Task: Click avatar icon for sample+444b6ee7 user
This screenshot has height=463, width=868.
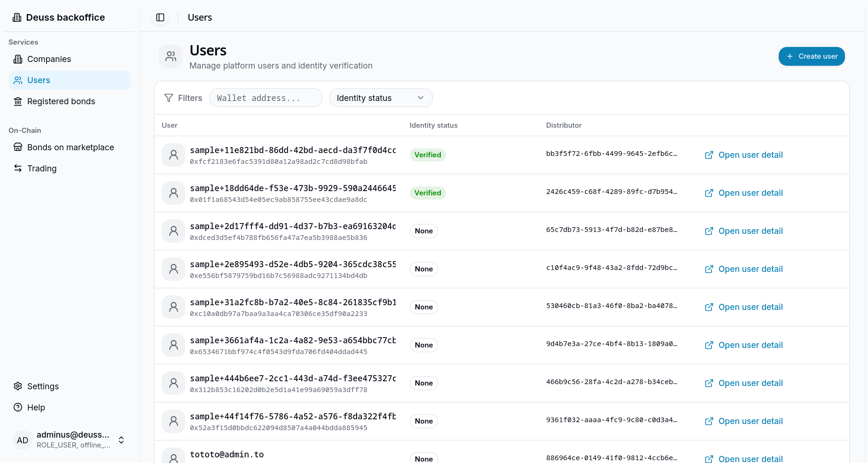Action: pos(173,383)
